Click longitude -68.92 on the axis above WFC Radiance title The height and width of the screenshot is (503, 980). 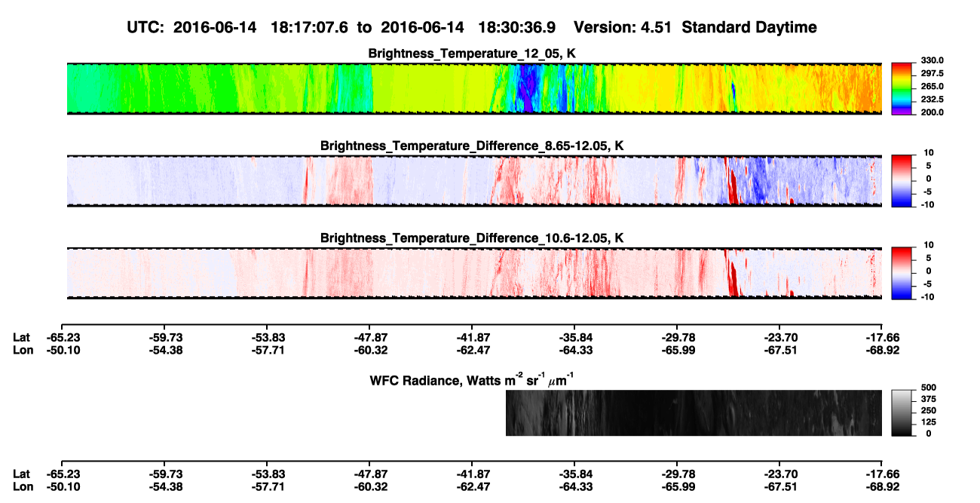click(882, 350)
